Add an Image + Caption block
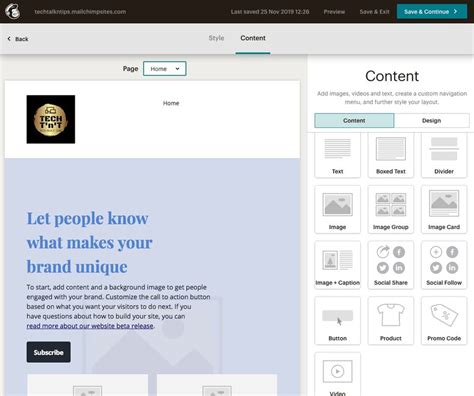This screenshot has height=396, width=474. tap(337, 265)
